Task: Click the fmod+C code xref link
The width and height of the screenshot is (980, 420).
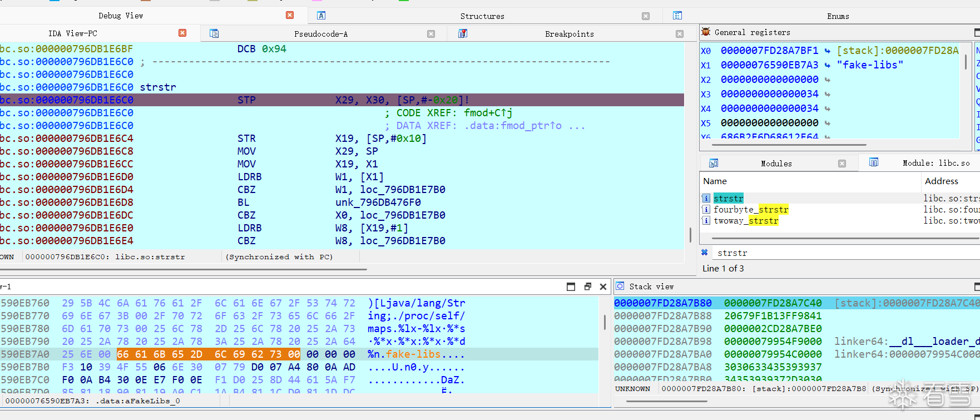Action: (x=488, y=113)
